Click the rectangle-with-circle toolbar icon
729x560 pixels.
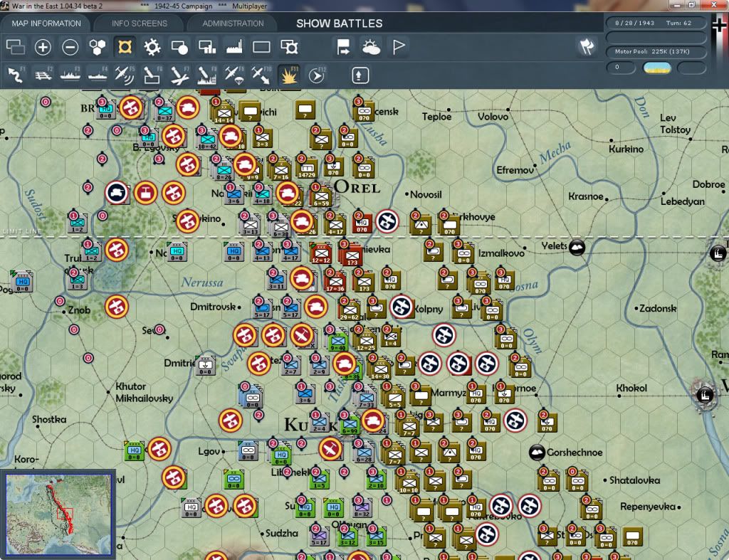tap(179, 47)
